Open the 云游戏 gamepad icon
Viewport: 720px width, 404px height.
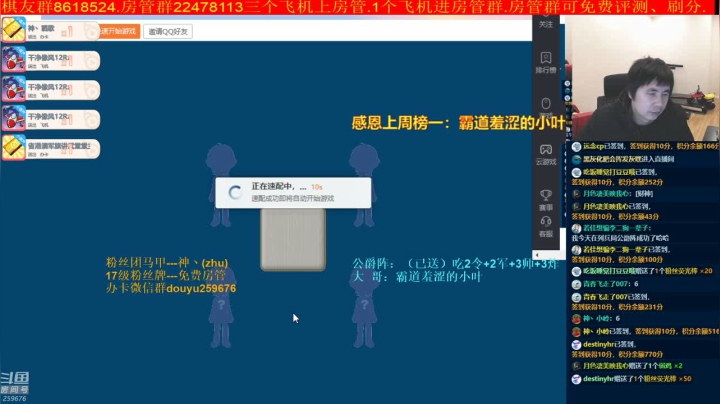(x=546, y=154)
